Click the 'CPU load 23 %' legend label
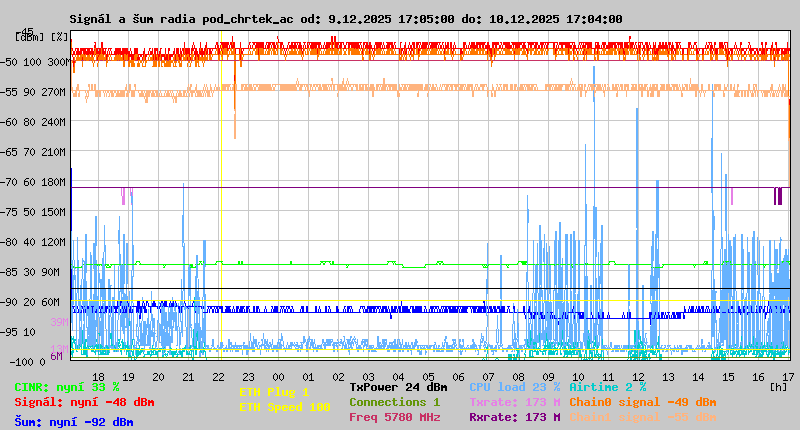This screenshot has width=800, height=430. coord(515,387)
